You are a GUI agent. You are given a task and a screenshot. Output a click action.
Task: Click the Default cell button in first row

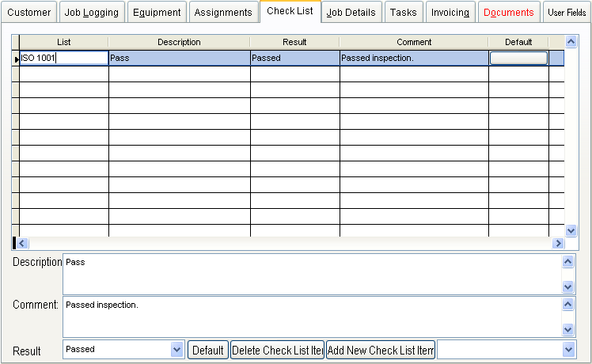[x=518, y=58]
